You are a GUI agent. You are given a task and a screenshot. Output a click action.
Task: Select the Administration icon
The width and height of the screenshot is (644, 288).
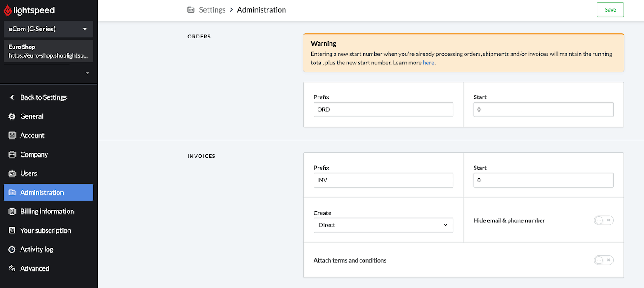tap(12, 192)
